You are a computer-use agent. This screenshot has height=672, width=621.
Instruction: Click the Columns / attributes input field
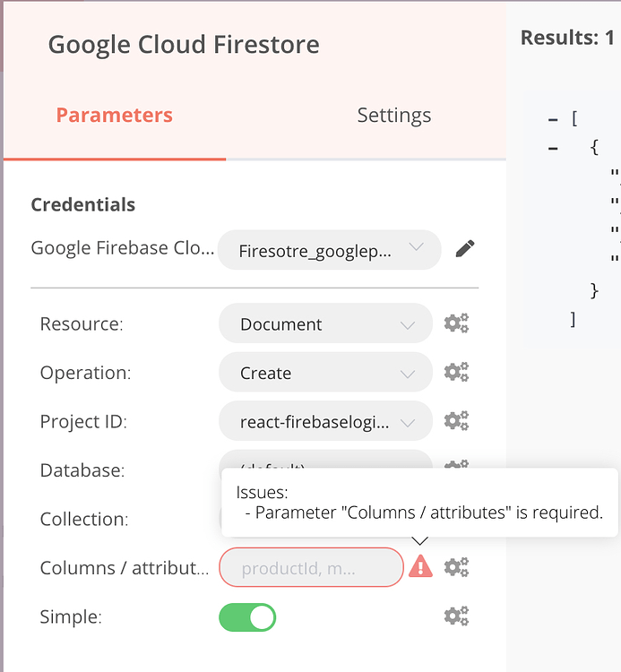[311, 567]
